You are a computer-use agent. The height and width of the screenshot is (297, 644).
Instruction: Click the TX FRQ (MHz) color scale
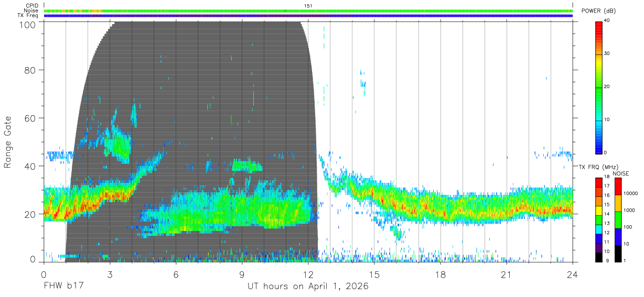pyautogui.click(x=598, y=220)
